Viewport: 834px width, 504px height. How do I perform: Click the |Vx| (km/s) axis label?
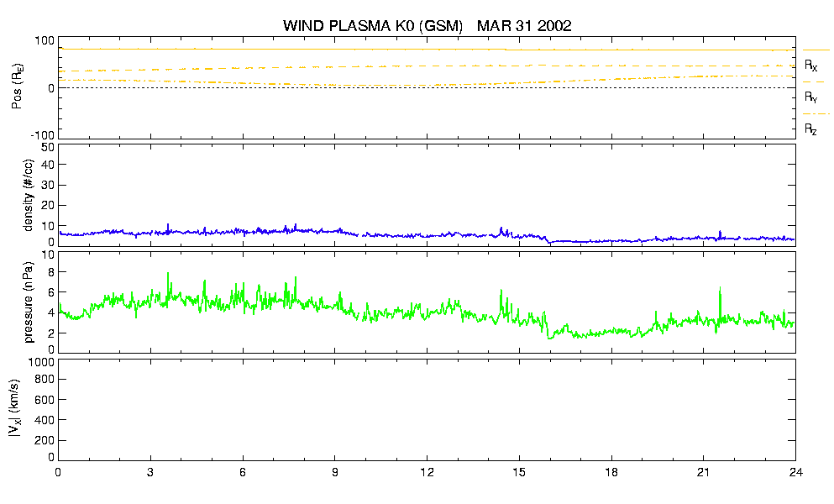click(x=16, y=408)
